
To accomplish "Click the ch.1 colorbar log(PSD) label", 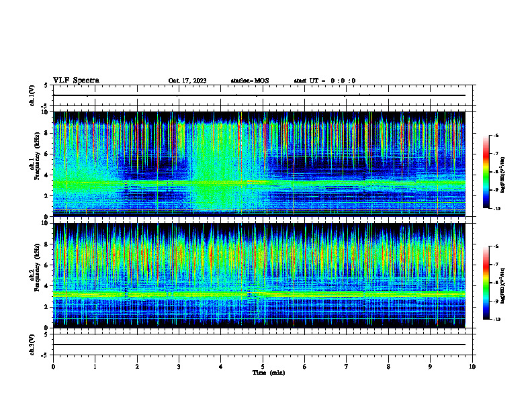I will pyautogui.click(x=503, y=175).
